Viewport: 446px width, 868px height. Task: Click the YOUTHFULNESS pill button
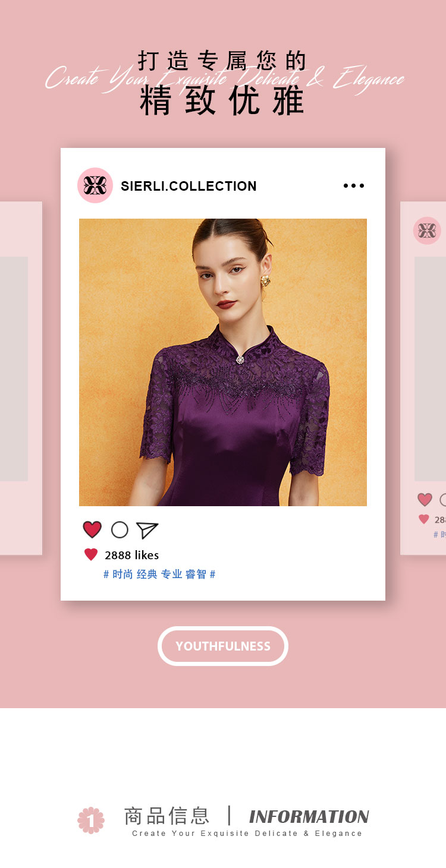223,646
